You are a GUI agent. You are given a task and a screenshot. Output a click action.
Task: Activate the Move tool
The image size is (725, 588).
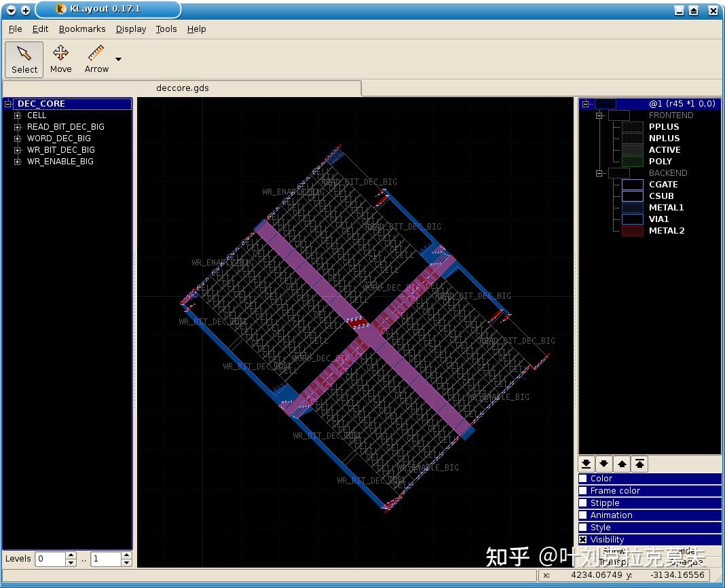(x=60, y=58)
